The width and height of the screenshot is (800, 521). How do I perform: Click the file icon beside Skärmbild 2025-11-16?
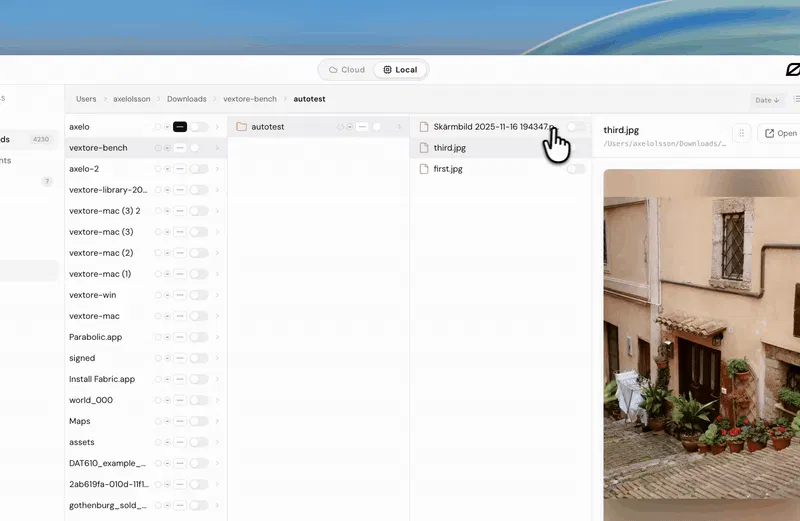[423, 127]
